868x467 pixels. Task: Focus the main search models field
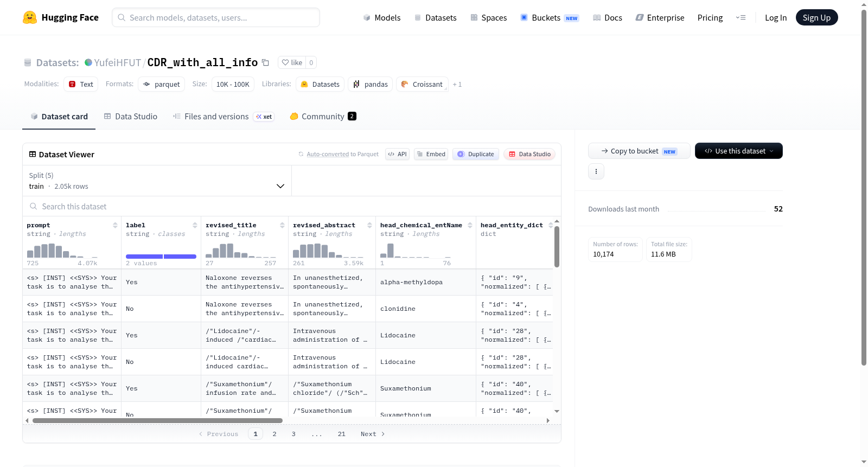pos(216,17)
